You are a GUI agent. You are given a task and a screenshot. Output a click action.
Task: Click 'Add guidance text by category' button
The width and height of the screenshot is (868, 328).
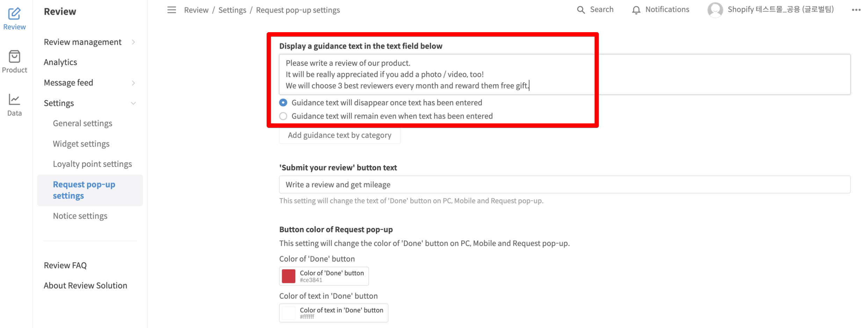(339, 135)
